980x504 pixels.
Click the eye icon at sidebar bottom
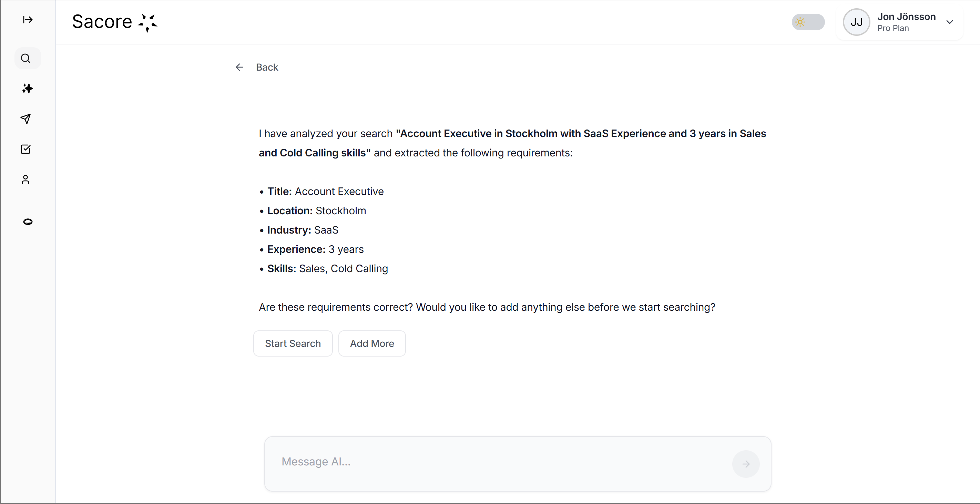[x=28, y=222]
